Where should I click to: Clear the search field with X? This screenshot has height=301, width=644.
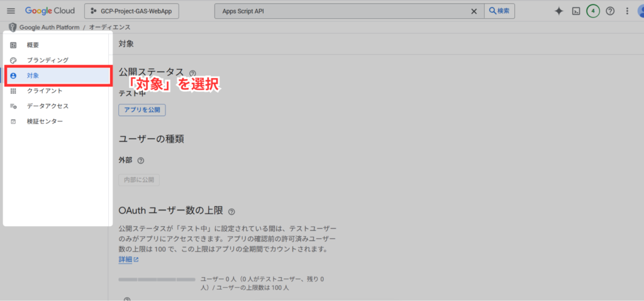tap(474, 11)
